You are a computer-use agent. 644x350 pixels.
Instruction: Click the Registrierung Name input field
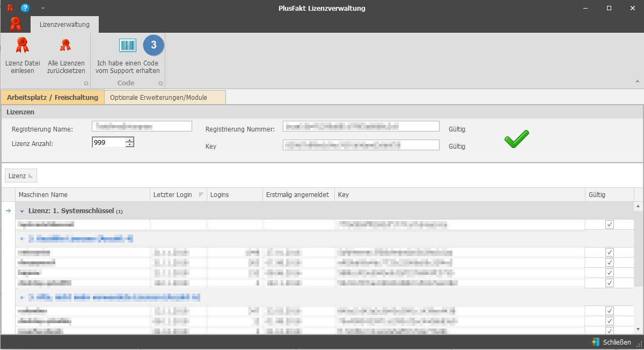142,126
